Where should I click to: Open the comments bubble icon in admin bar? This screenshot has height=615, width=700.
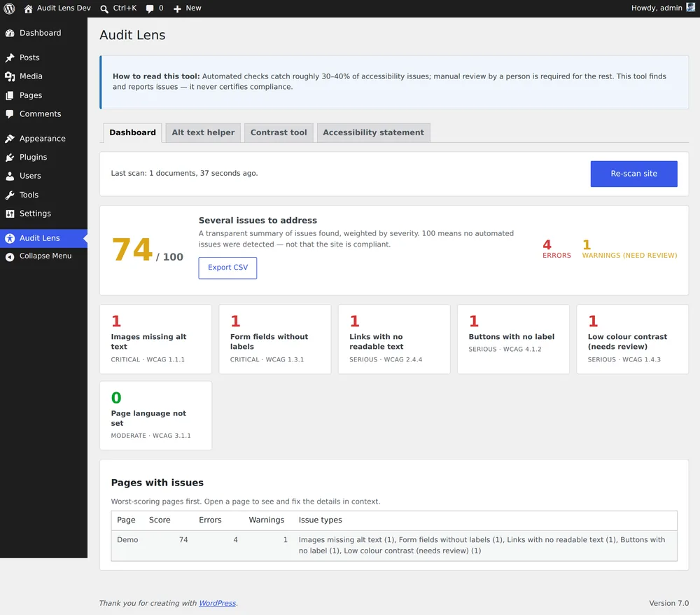click(x=150, y=8)
